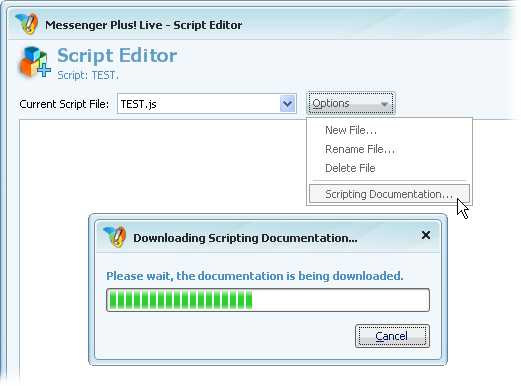This screenshot has width=521, height=386.
Task: Click the 'Downloading Scripting Documentation...' dialog title
Action: pos(245,238)
